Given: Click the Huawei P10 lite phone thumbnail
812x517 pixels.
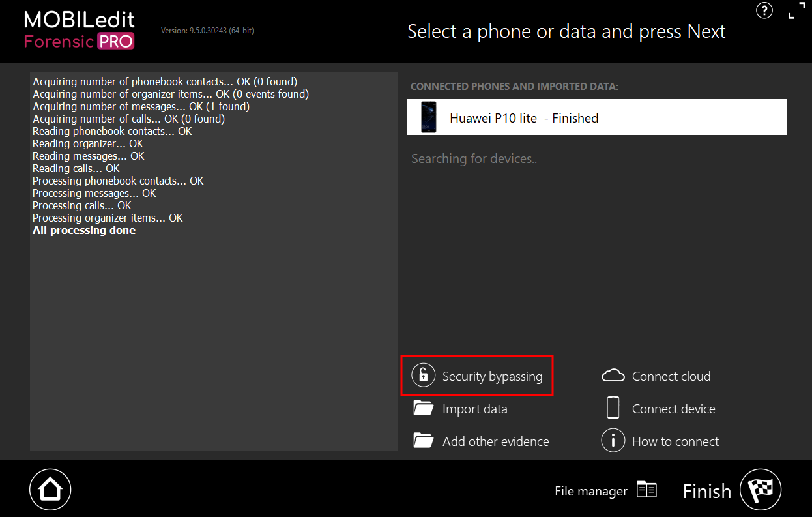Looking at the screenshot, I should point(428,117).
